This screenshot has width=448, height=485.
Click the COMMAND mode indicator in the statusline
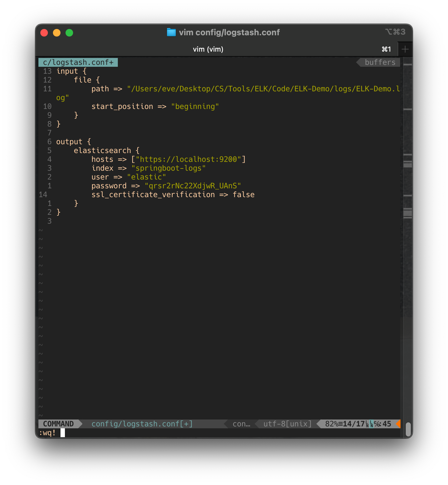59,424
